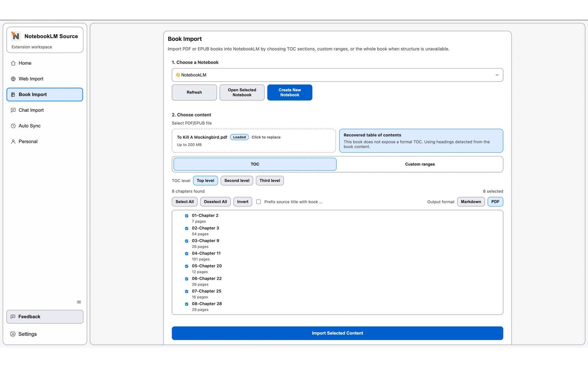This screenshot has width=588, height=368.
Task: Choose Second level for TOC depth
Action: click(x=237, y=180)
